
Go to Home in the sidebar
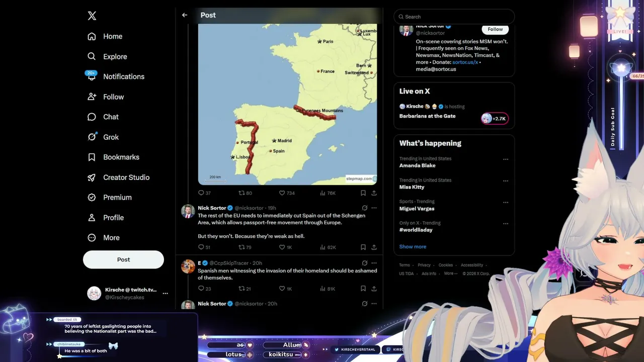tap(105, 36)
